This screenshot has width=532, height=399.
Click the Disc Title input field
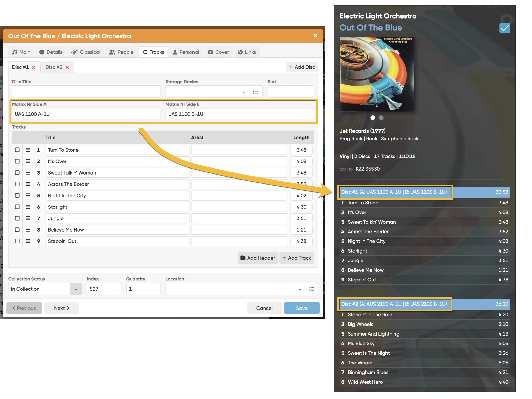click(86, 92)
